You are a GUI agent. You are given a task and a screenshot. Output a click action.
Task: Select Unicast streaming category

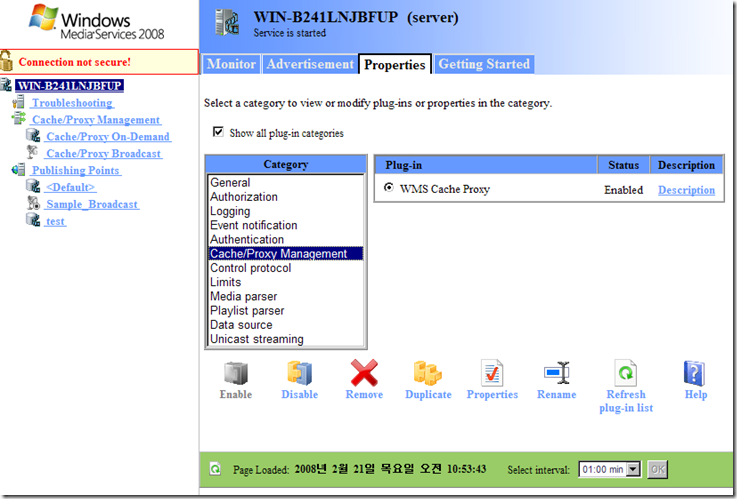coord(286,339)
